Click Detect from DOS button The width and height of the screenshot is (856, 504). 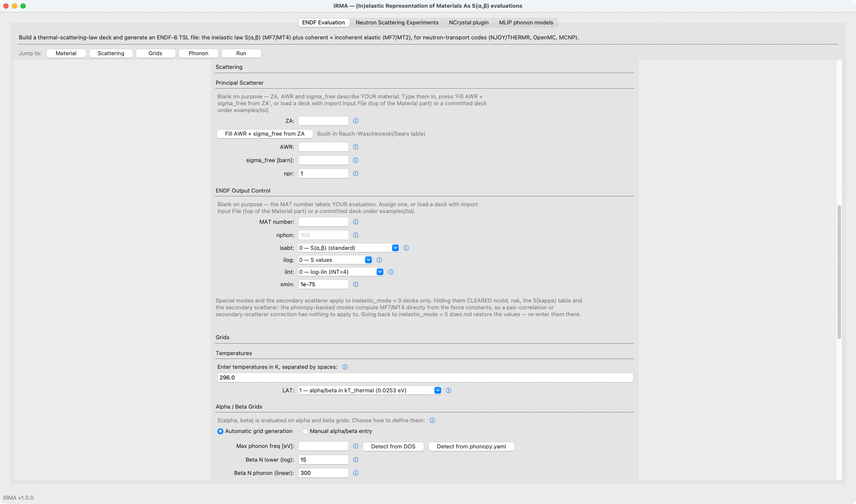(393, 447)
